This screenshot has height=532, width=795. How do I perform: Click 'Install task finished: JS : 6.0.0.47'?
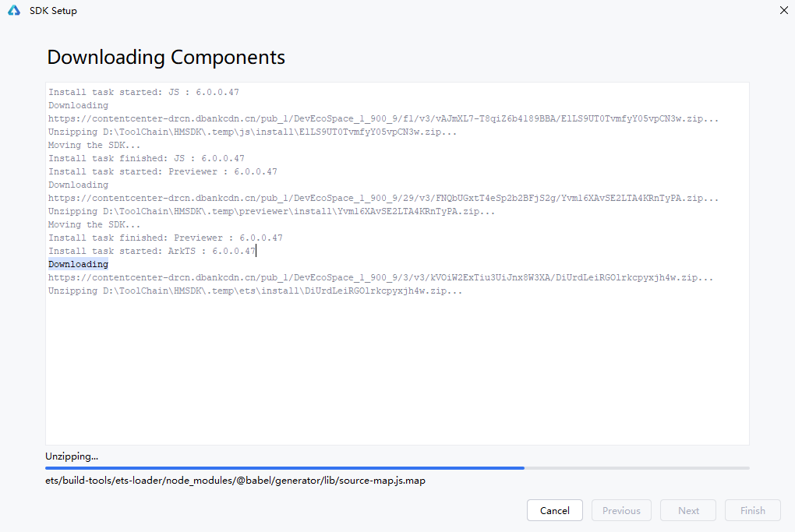click(x=146, y=159)
